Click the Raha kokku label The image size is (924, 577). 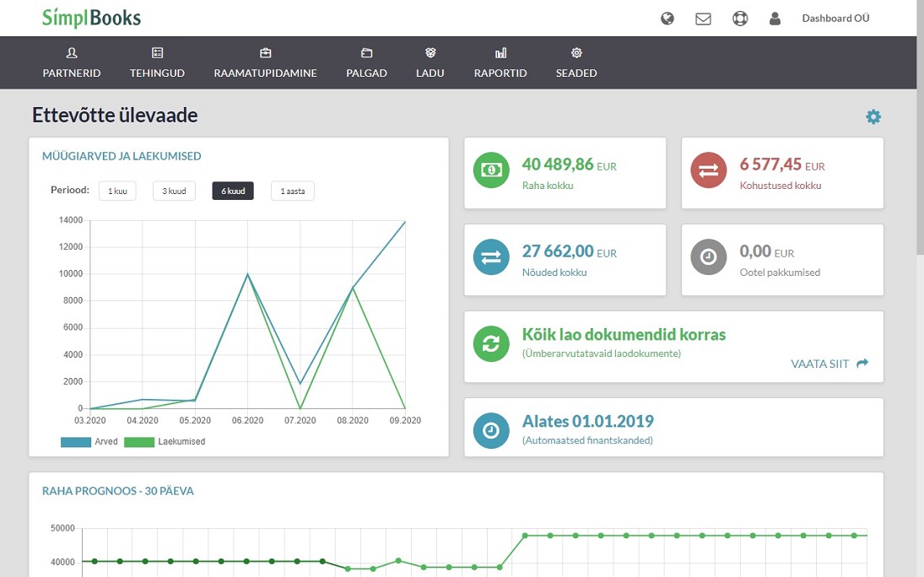click(548, 186)
